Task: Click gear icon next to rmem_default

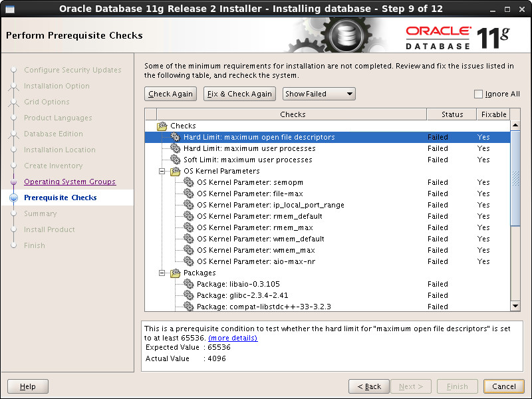Action: 189,216
